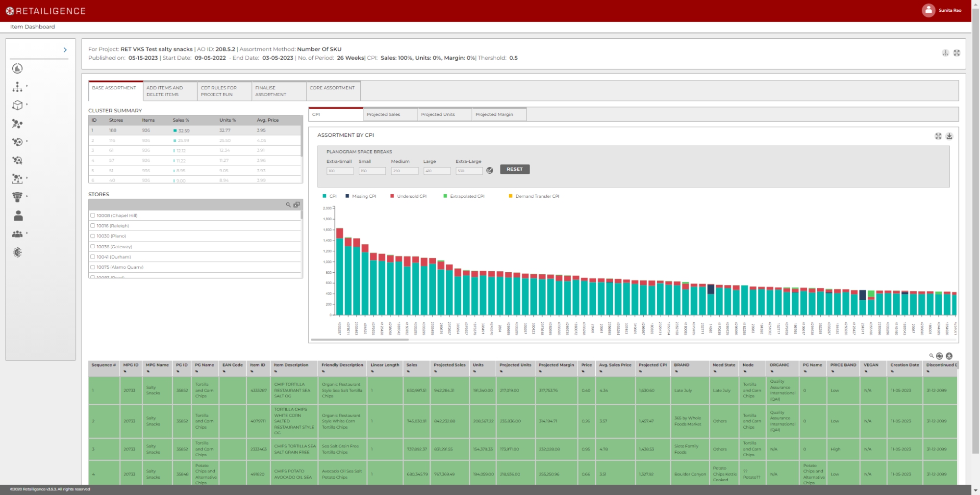This screenshot has height=495, width=980.
Task: Download the Assortment by CPI chart
Action: pos(949,136)
